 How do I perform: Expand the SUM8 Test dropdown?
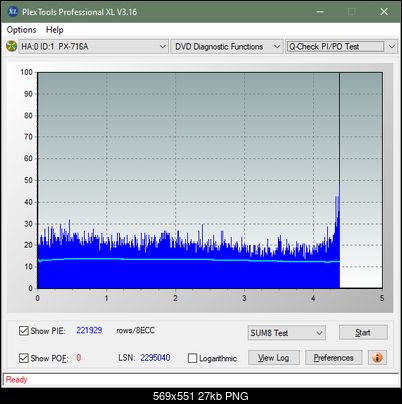287,333
